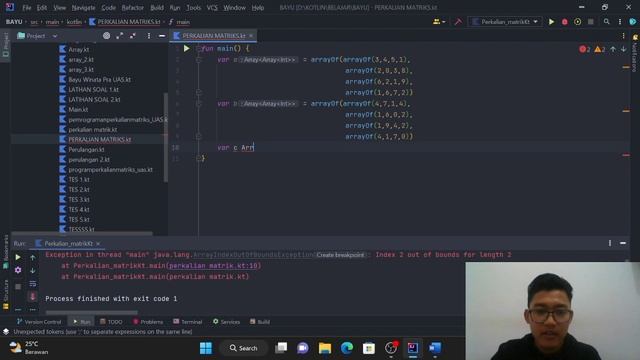Open the TODO tool window

(x=111, y=322)
